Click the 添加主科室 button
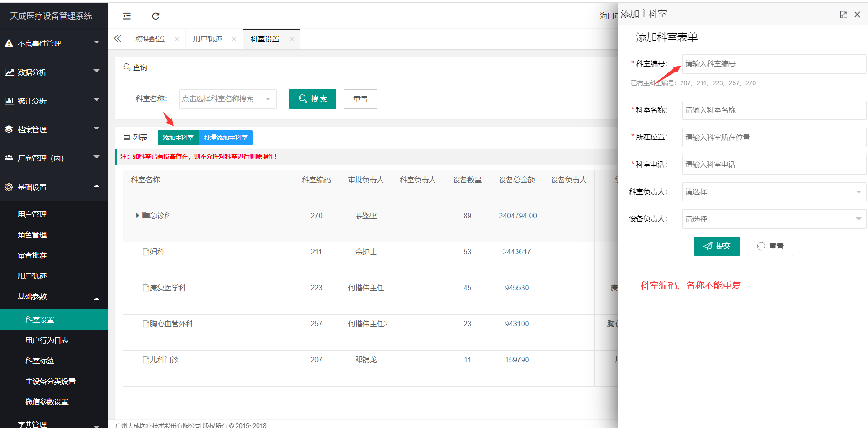The width and height of the screenshot is (868, 428). coord(178,138)
